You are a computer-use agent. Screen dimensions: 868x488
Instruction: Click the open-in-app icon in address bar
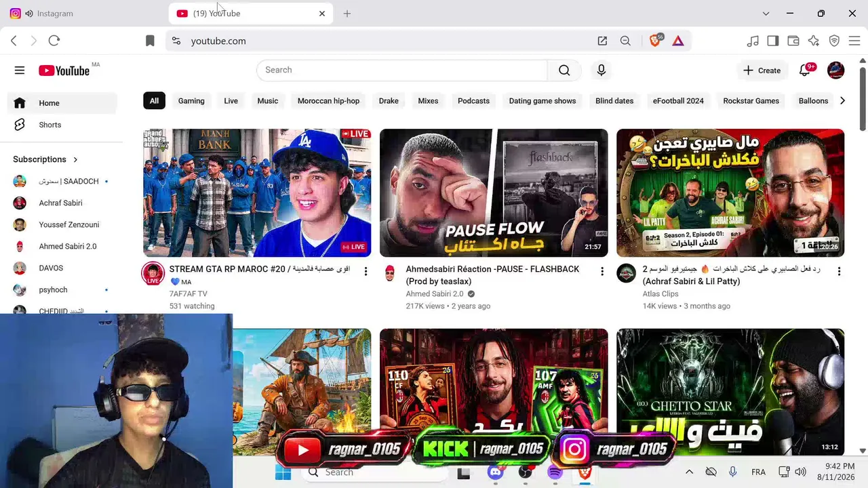click(602, 41)
